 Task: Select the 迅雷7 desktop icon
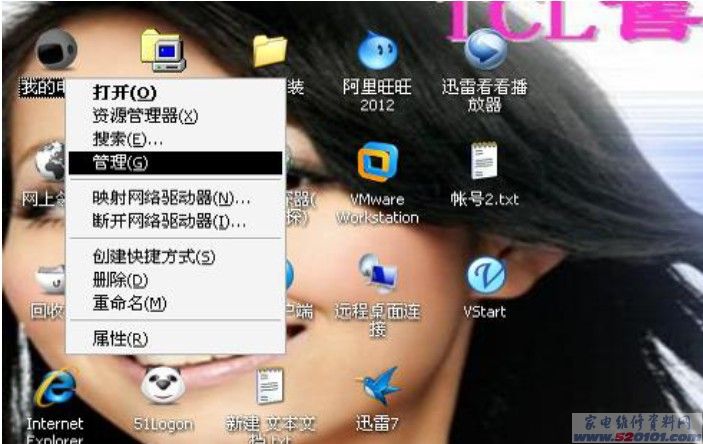click(x=377, y=387)
